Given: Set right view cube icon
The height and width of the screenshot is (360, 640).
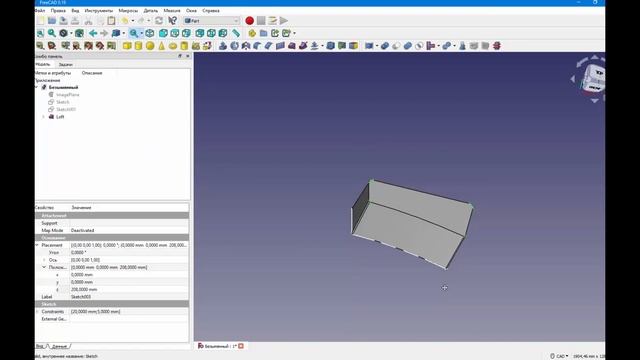Looking at the screenshot, I should click(x=186, y=33).
